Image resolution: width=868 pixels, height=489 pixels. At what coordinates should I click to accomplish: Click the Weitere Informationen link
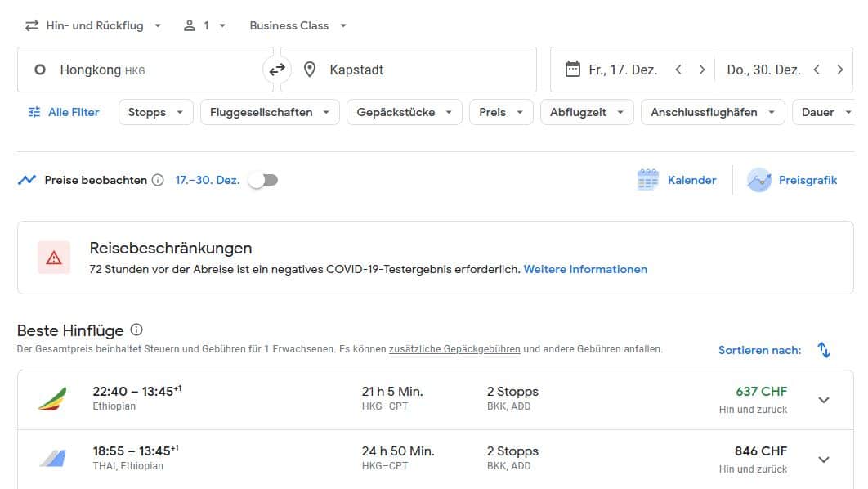click(585, 269)
